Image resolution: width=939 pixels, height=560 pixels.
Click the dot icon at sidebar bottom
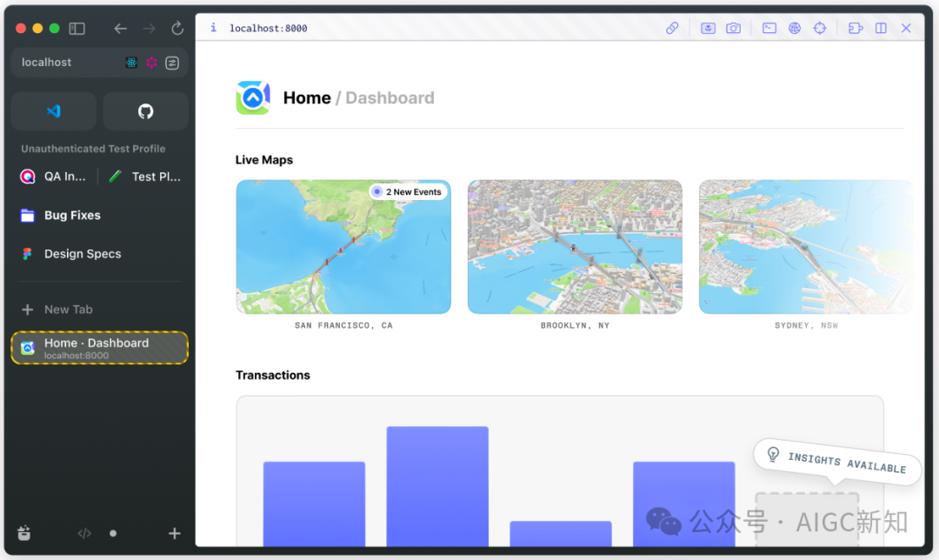(113, 533)
